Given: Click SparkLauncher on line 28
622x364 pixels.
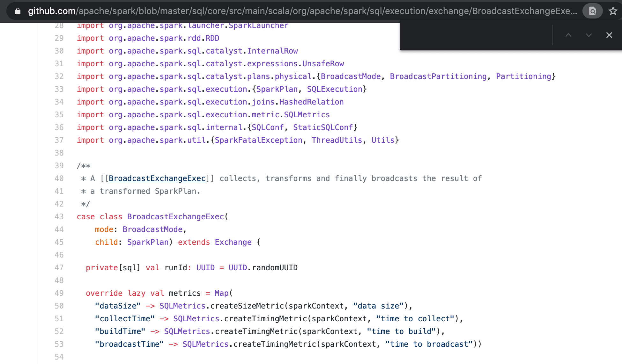Looking at the screenshot, I should click(259, 26).
